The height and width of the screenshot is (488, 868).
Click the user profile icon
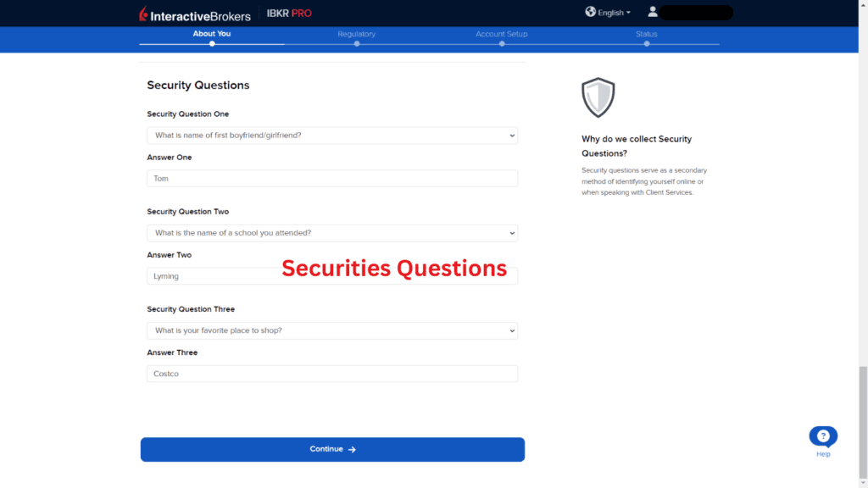coord(653,11)
